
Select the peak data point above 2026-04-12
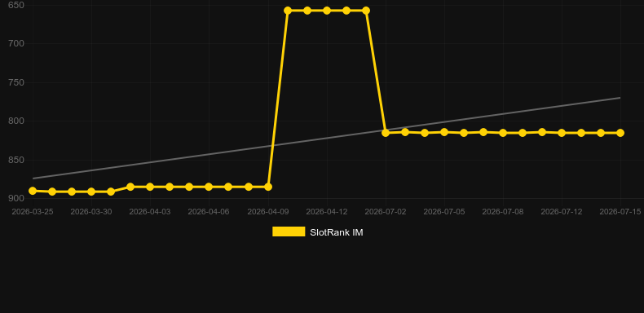327,11
